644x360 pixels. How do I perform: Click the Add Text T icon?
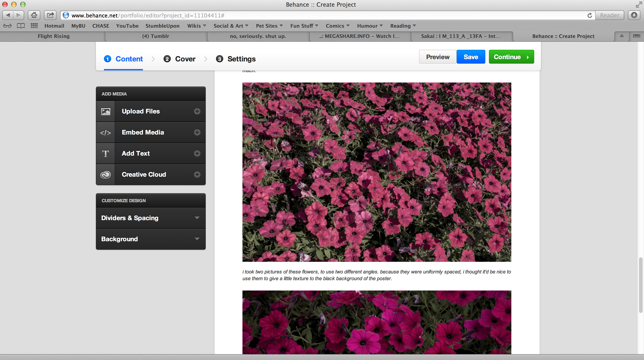coord(106,154)
